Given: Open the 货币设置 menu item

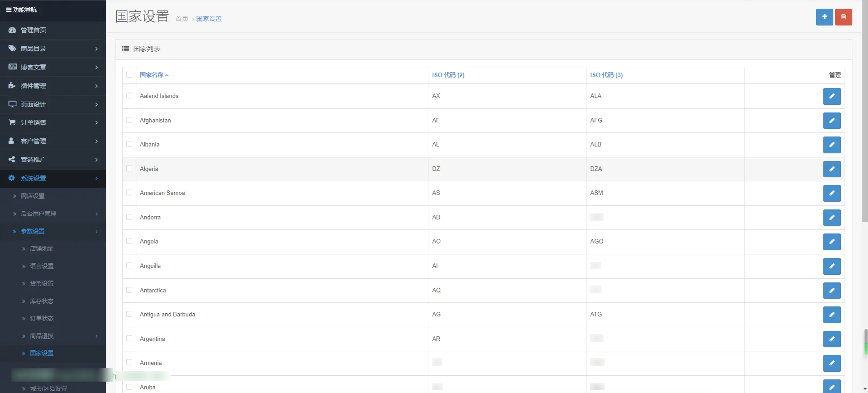Looking at the screenshot, I should [41, 283].
